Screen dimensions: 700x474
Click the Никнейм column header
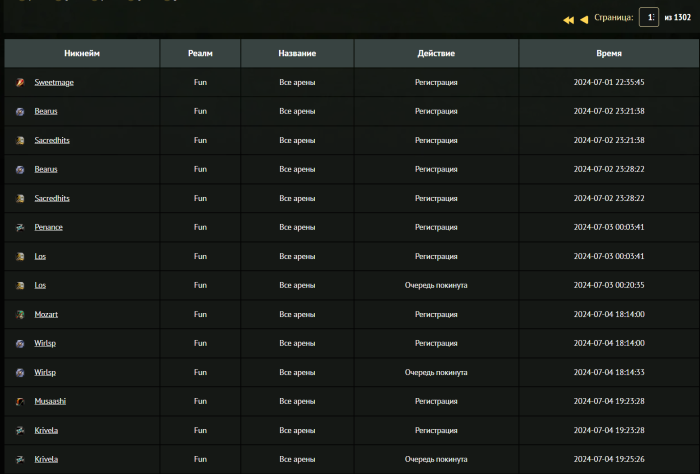click(x=82, y=53)
